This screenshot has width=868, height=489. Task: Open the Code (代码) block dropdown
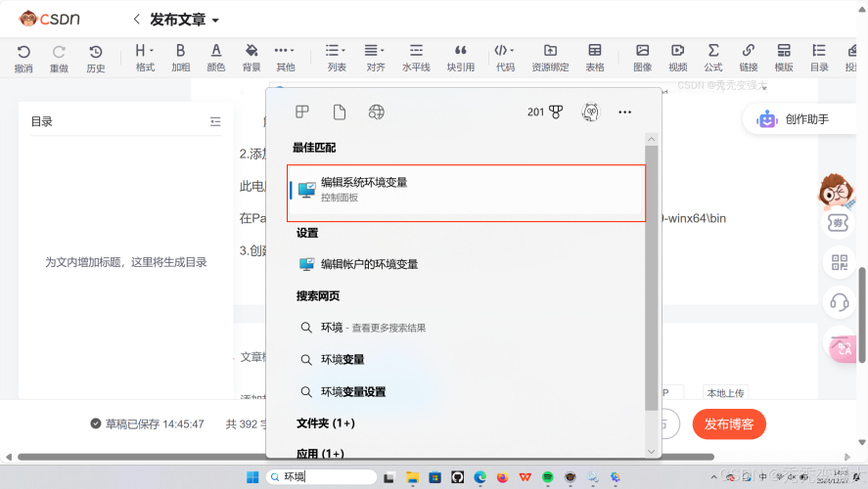pyautogui.click(x=505, y=58)
